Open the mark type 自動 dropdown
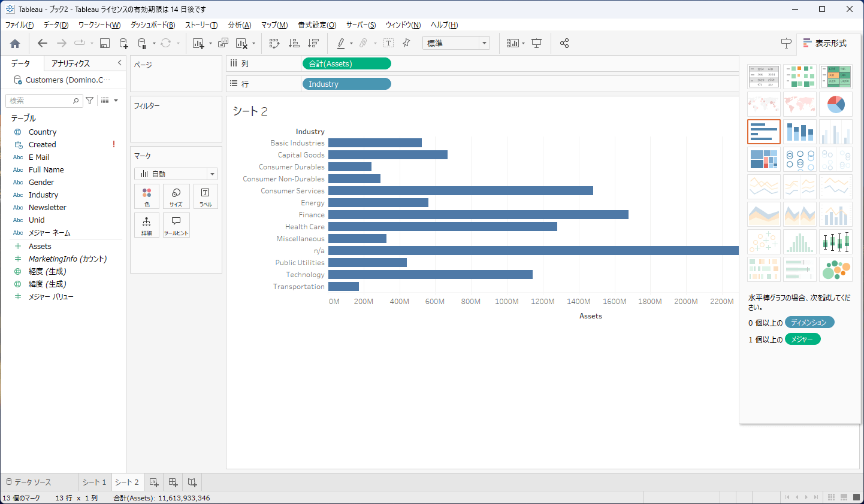The height and width of the screenshot is (504, 864). 176,174
